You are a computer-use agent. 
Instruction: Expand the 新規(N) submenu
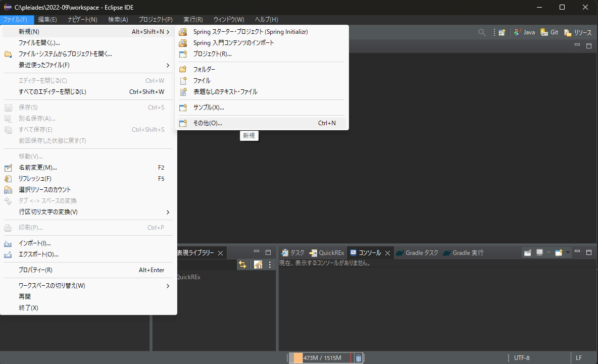(88, 32)
